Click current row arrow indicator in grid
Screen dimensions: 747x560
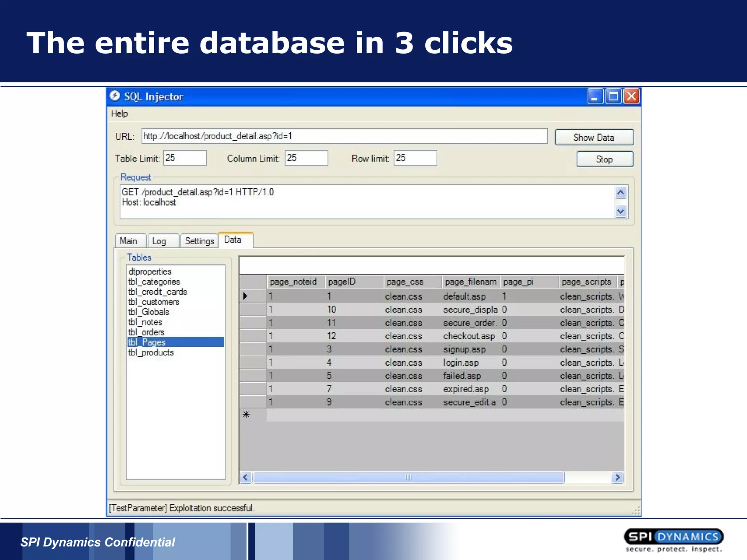245,296
